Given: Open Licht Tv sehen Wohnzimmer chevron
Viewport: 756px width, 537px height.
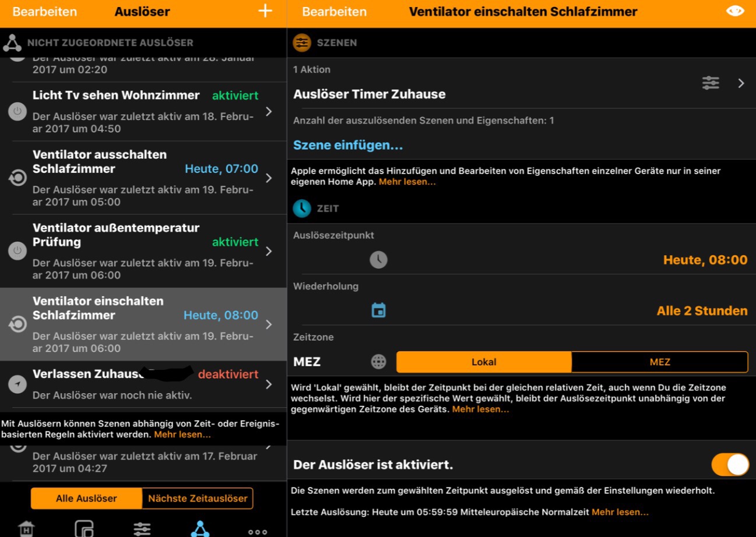Looking at the screenshot, I should 269,111.
